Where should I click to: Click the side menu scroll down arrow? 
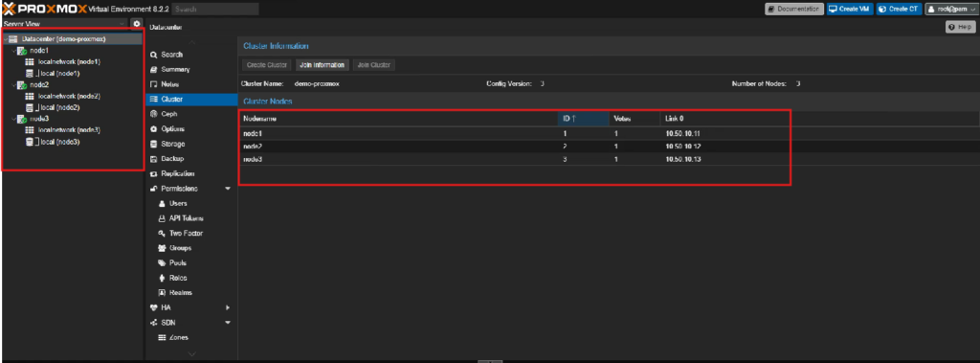[x=191, y=354]
